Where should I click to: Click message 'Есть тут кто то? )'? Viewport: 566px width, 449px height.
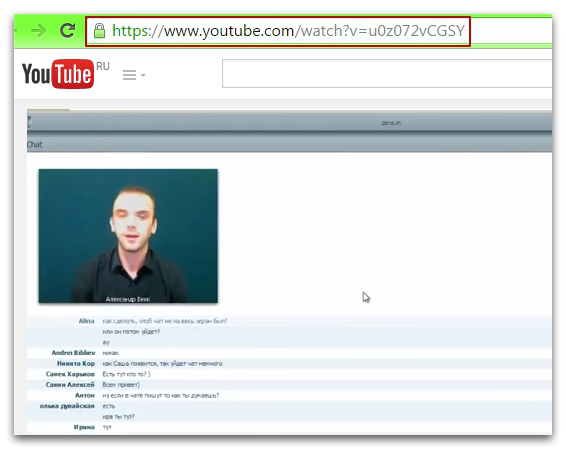click(x=126, y=374)
